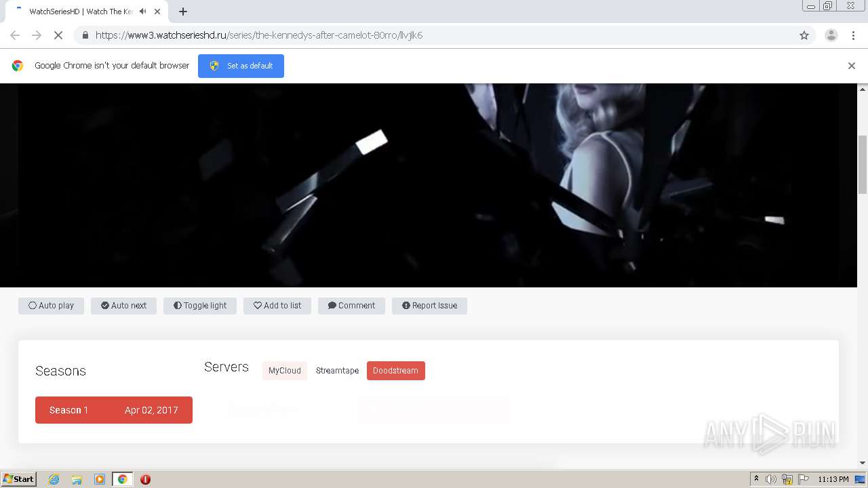Screen dimensions: 868x488
Task: Add the series to list
Action: [277, 306]
